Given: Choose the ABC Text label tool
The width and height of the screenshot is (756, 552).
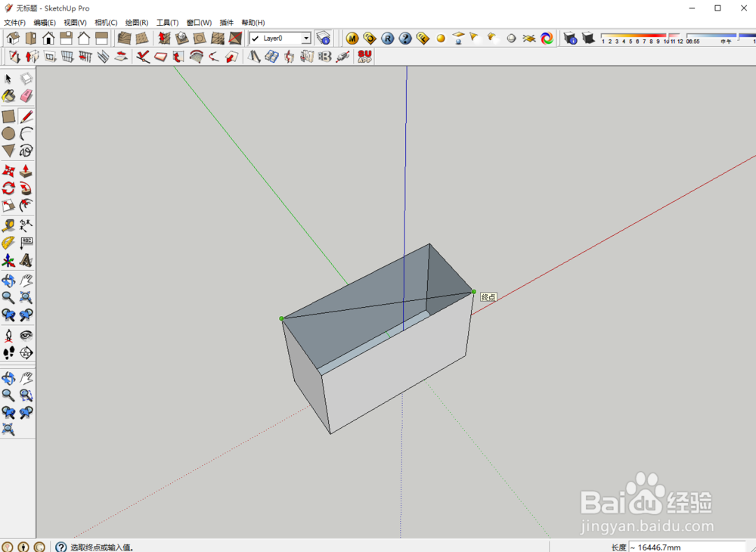Looking at the screenshot, I should [26, 243].
